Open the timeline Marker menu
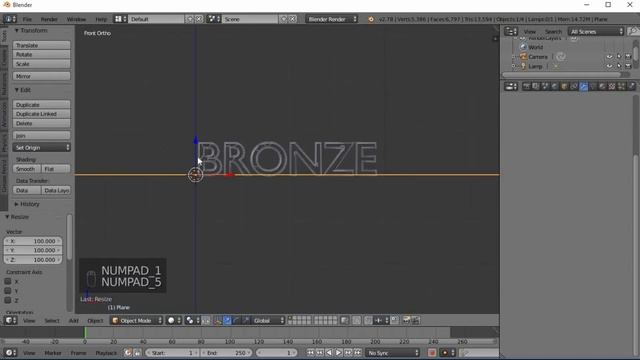The width and height of the screenshot is (640, 360). pos(53,353)
